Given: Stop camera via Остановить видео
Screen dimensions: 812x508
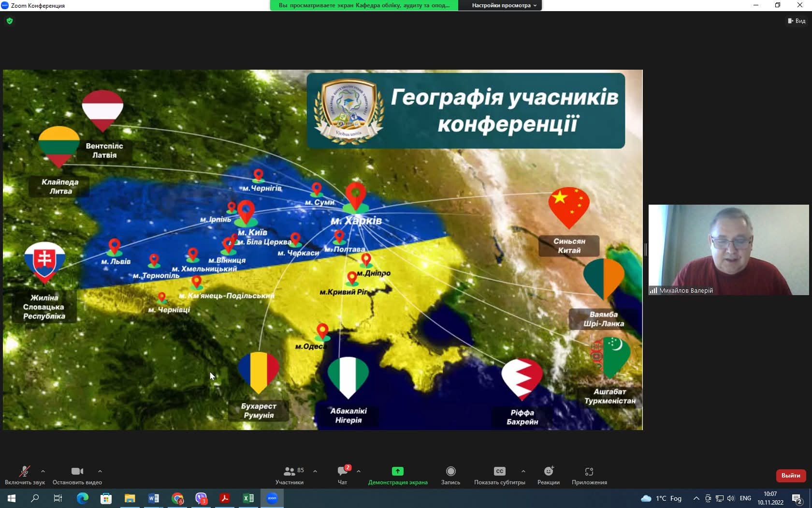Looking at the screenshot, I should (77, 471).
